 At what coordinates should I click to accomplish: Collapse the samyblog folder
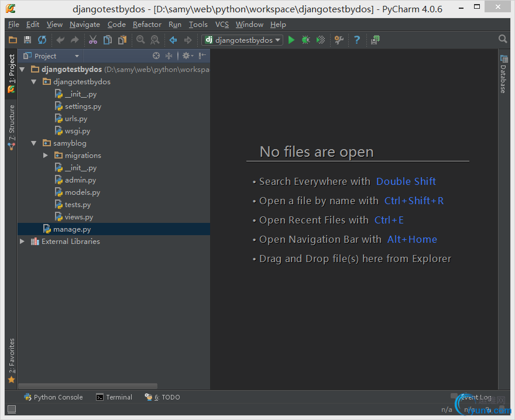click(x=34, y=143)
